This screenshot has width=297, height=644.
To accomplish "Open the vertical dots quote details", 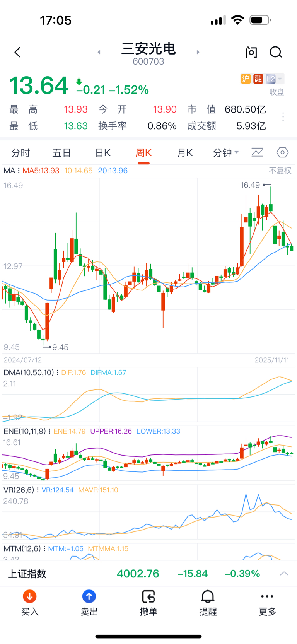I will click(x=283, y=117).
